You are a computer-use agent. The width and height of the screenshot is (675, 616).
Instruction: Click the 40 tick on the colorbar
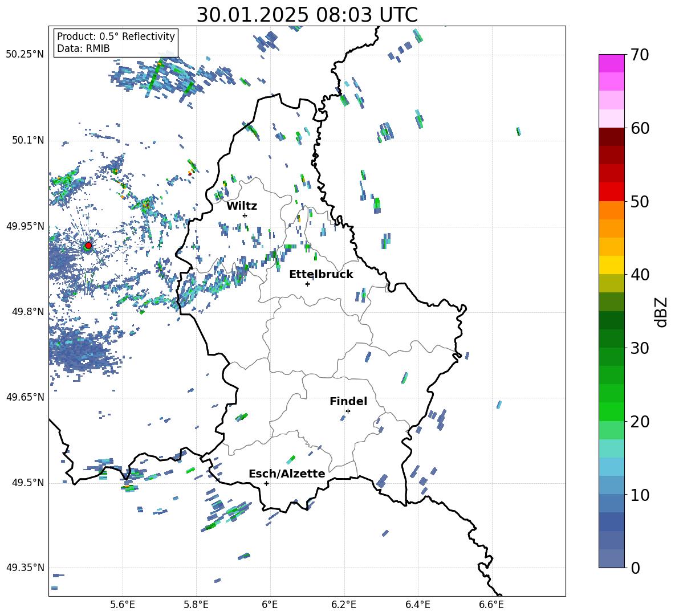[x=639, y=275]
